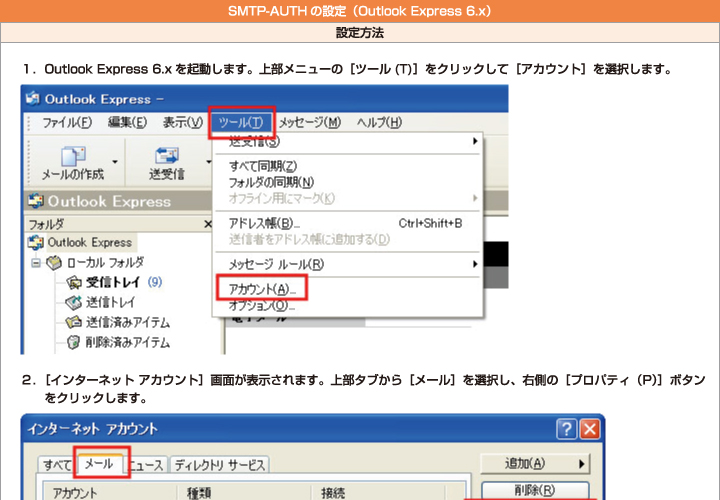This screenshot has width=720, height=500.
Task: Click the 種類 column header
Action: tap(244, 493)
